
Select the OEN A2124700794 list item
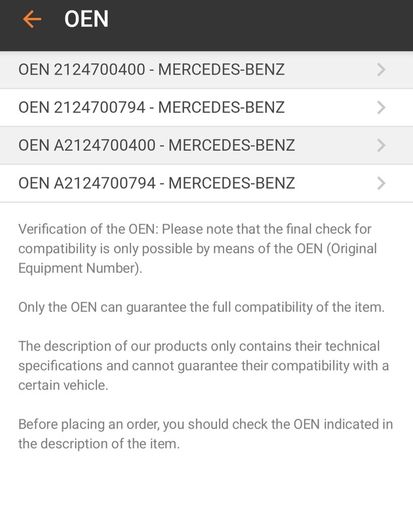(206, 183)
